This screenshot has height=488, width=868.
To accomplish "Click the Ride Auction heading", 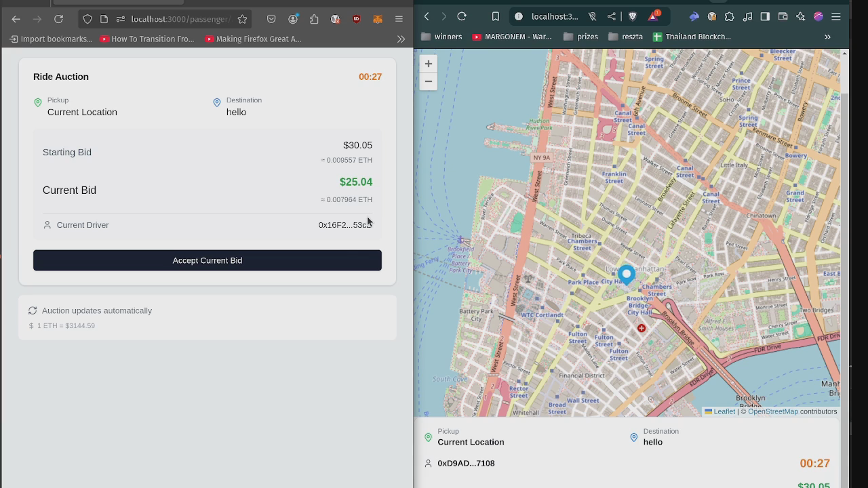I will (x=61, y=77).
